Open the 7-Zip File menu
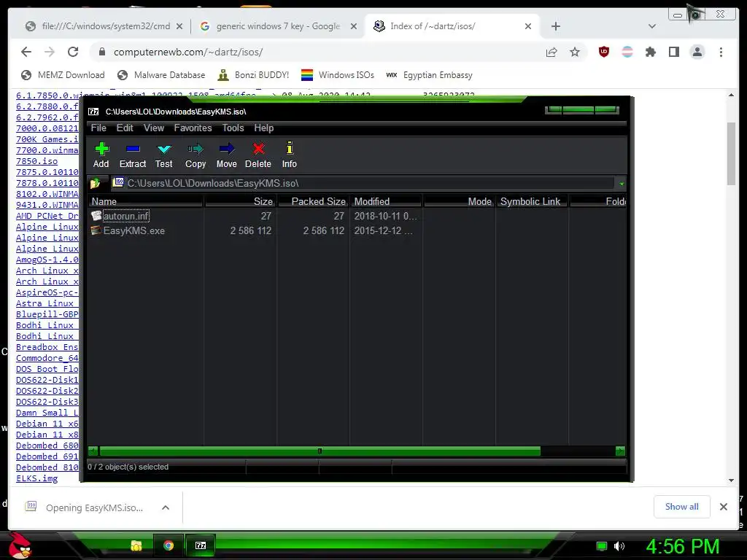Image resolution: width=747 pixels, height=560 pixels. pyautogui.click(x=98, y=128)
